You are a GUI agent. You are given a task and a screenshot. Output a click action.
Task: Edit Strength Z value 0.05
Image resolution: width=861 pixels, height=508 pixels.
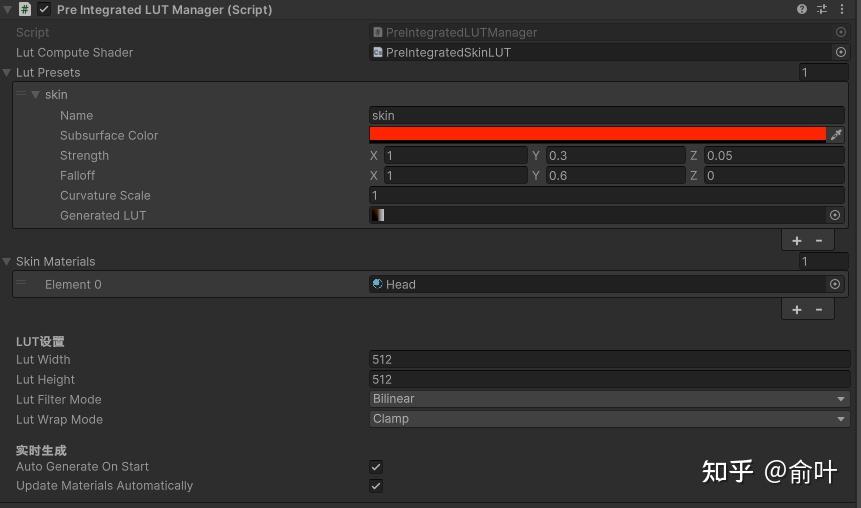click(x=774, y=155)
